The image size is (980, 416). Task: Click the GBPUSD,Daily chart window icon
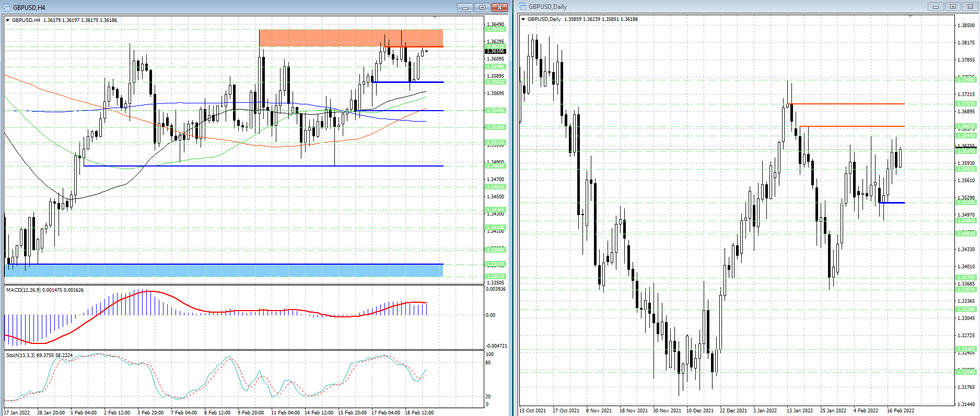pyautogui.click(x=522, y=7)
